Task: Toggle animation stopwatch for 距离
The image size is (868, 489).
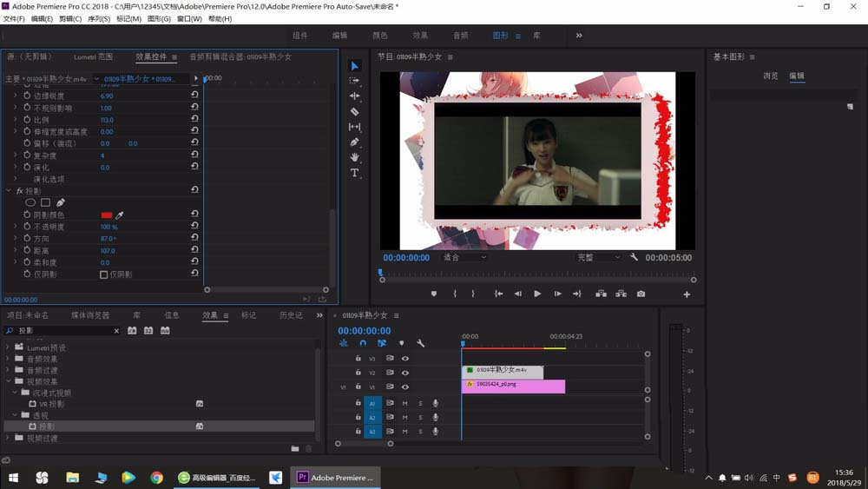Action: pos(27,250)
